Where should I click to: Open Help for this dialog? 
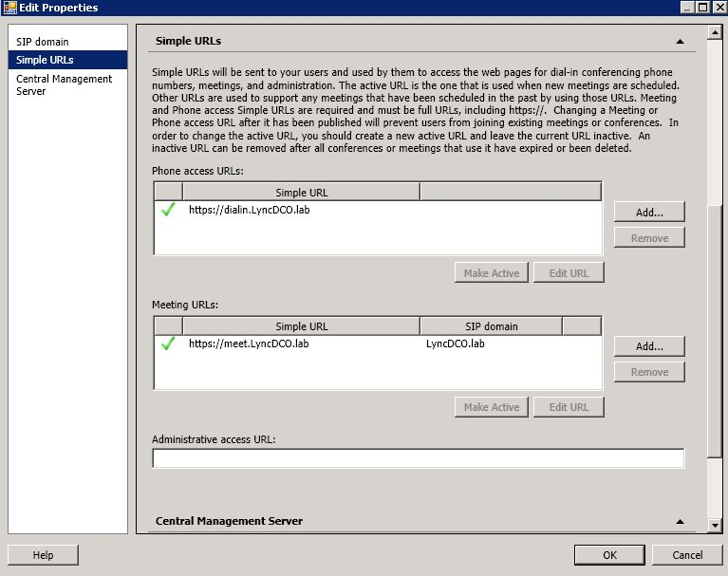[x=43, y=555]
